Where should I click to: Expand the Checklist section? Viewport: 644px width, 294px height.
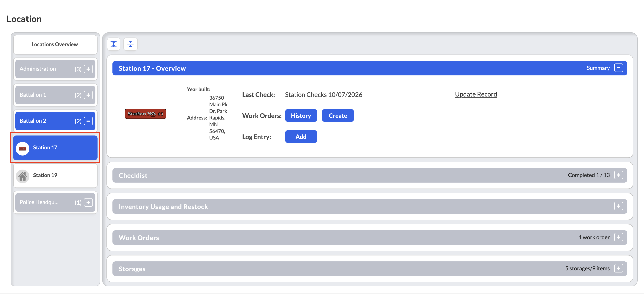click(618, 175)
